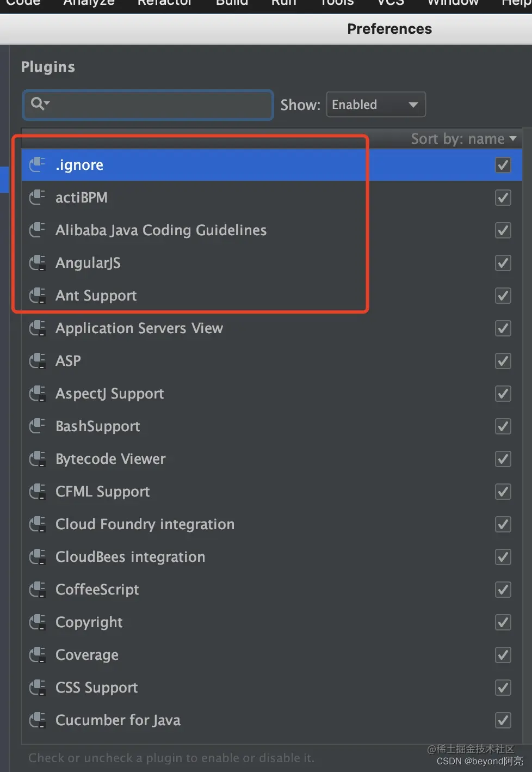Image resolution: width=532 pixels, height=772 pixels.
Task: Disable the Alibaba Java Coding Guidelines checkbox
Action: 503,230
